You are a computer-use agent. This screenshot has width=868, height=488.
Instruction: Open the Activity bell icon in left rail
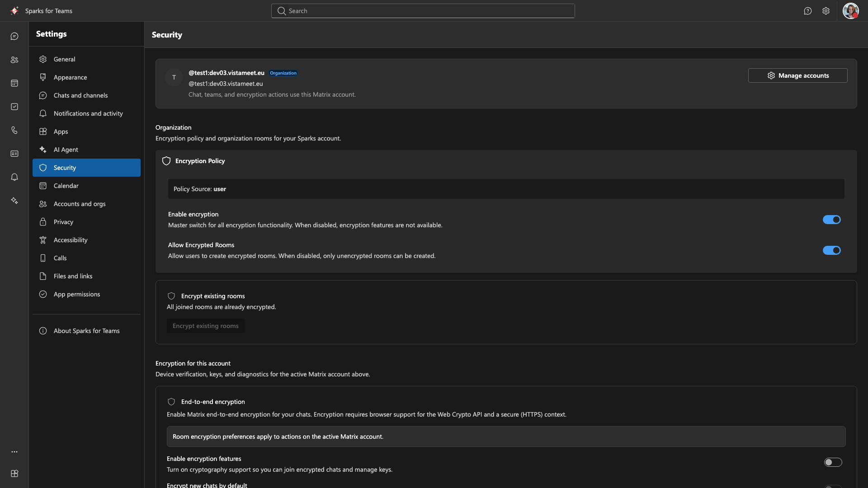[14, 177]
